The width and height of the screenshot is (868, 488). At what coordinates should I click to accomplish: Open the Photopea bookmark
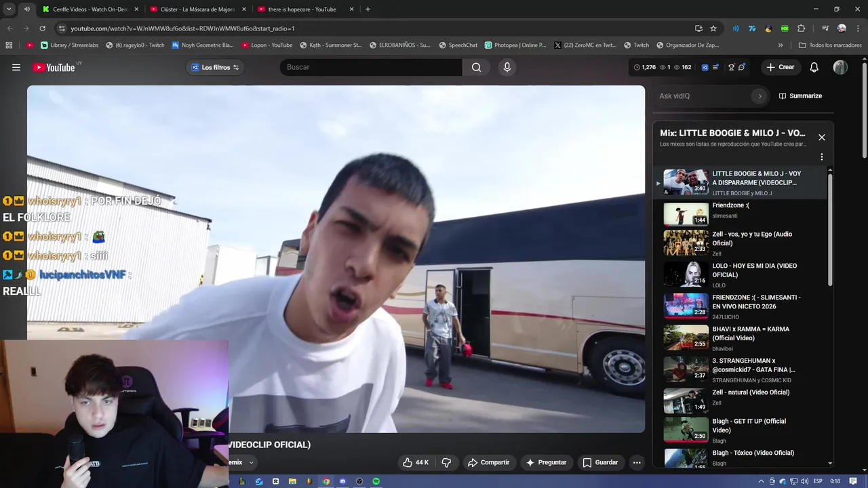[515, 45]
